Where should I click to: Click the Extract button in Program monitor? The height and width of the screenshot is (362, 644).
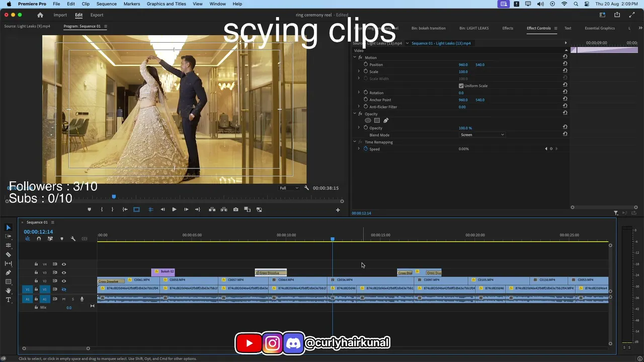224,210
